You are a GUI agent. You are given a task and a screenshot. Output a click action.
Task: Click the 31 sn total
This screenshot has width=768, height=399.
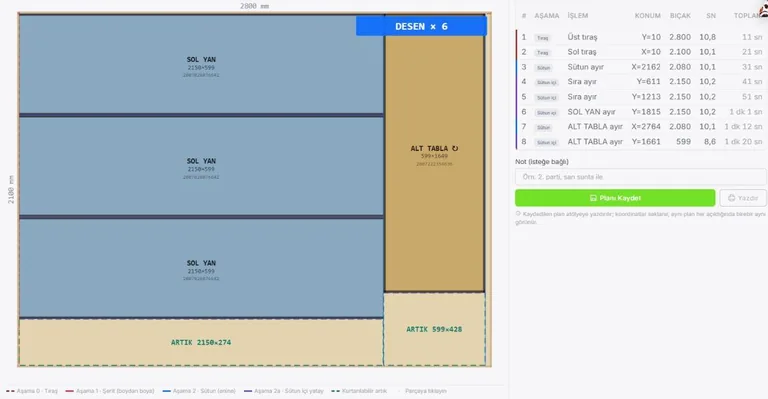pyautogui.click(x=752, y=67)
